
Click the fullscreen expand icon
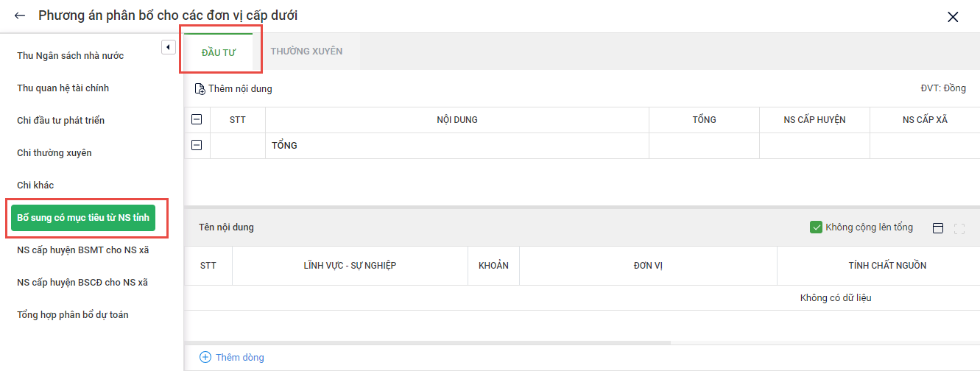(x=959, y=228)
